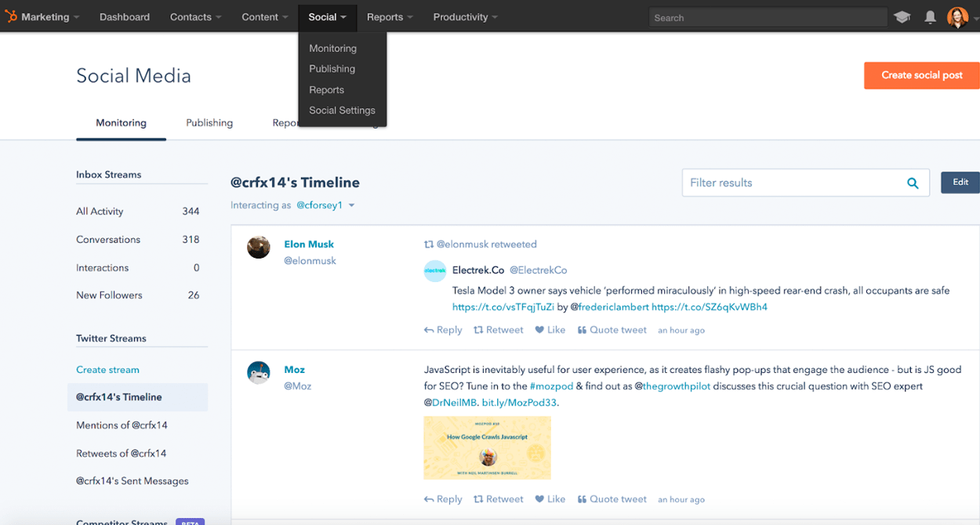The image size is (980, 525).
Task: Like the Electrek.Co tweet
Action: point(550,330)
